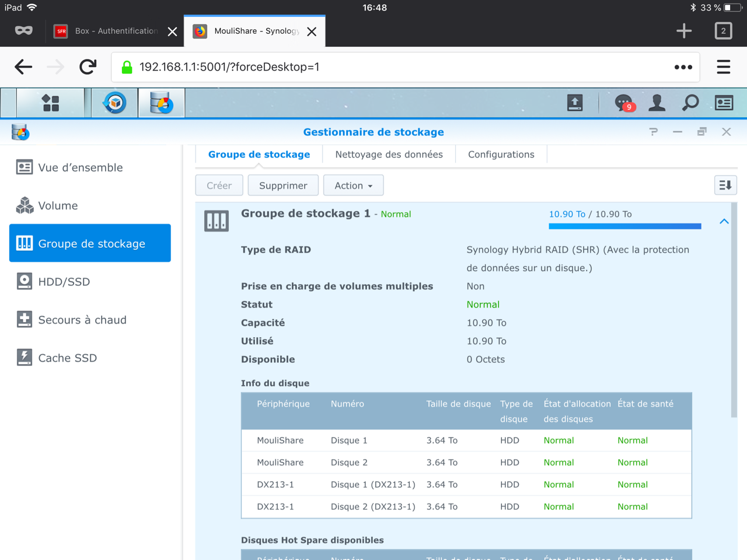Click the panel vertical scrollbar

click(x=734, y=309)
